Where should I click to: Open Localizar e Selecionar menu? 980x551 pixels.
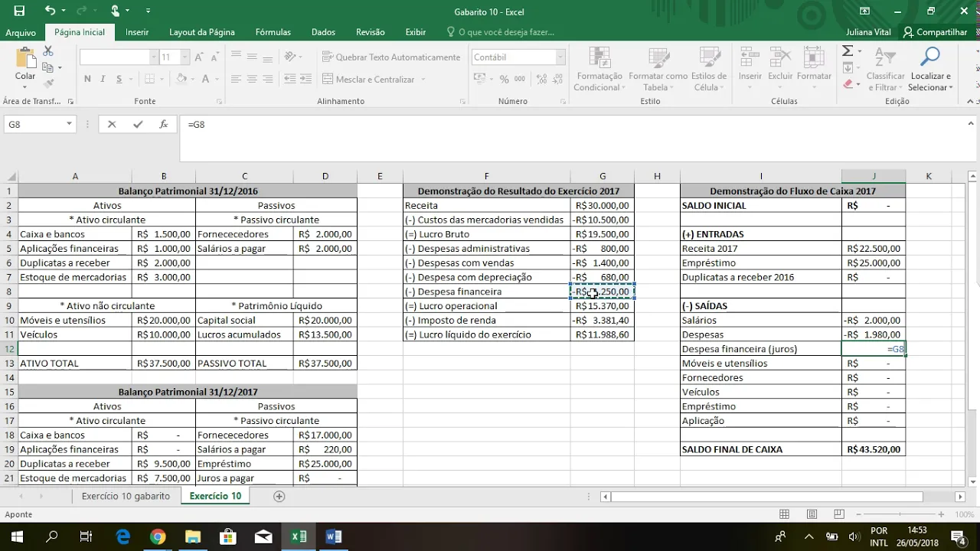(x=930, y=69)
